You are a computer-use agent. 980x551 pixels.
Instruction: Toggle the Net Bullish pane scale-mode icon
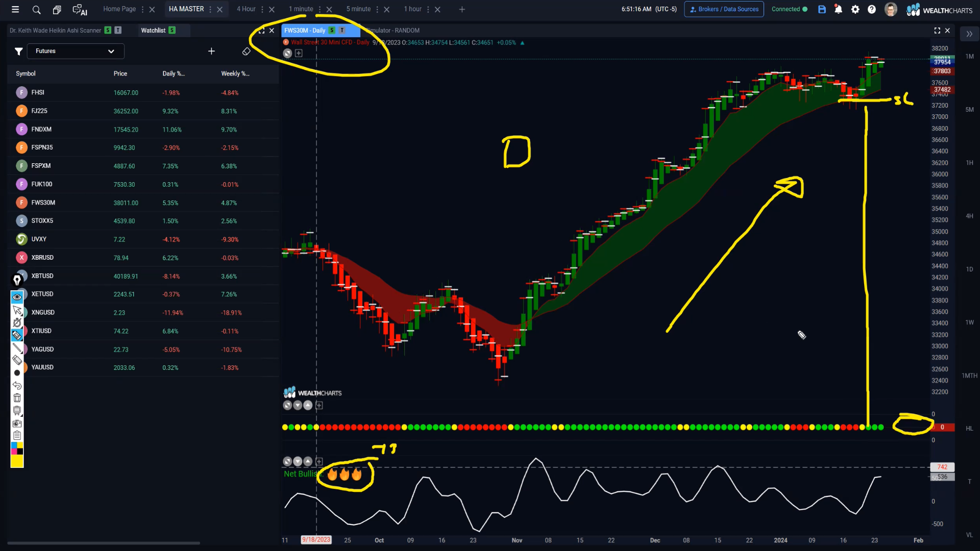[287, 461]
